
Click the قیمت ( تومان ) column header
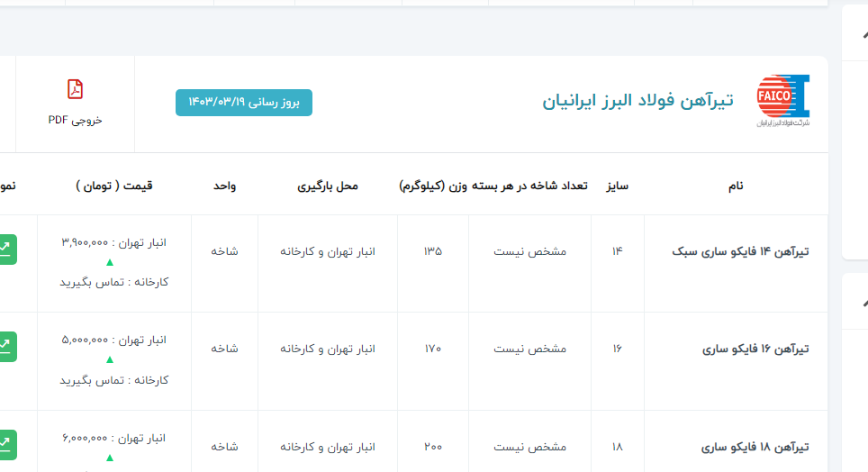(114, 186)
